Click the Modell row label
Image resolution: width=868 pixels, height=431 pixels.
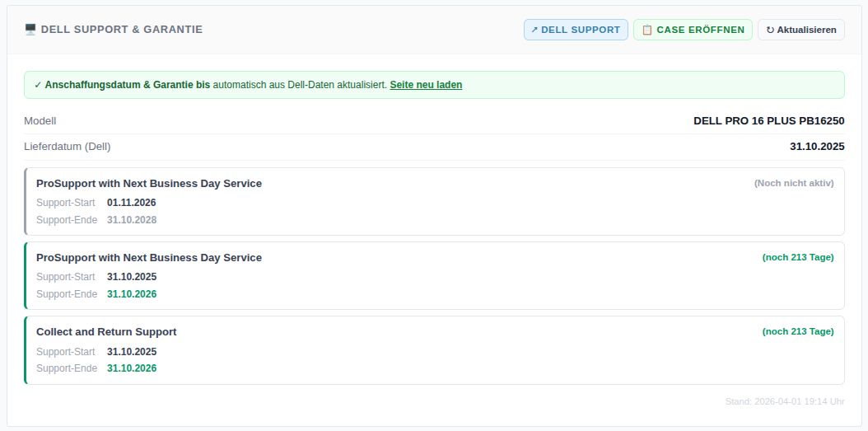(x=40, y=121)
